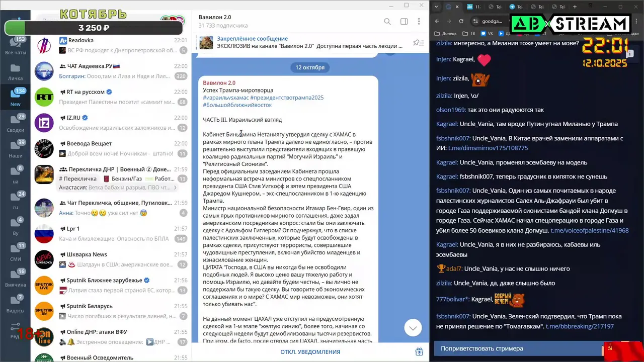Go forward in the browser

point(449,21)
